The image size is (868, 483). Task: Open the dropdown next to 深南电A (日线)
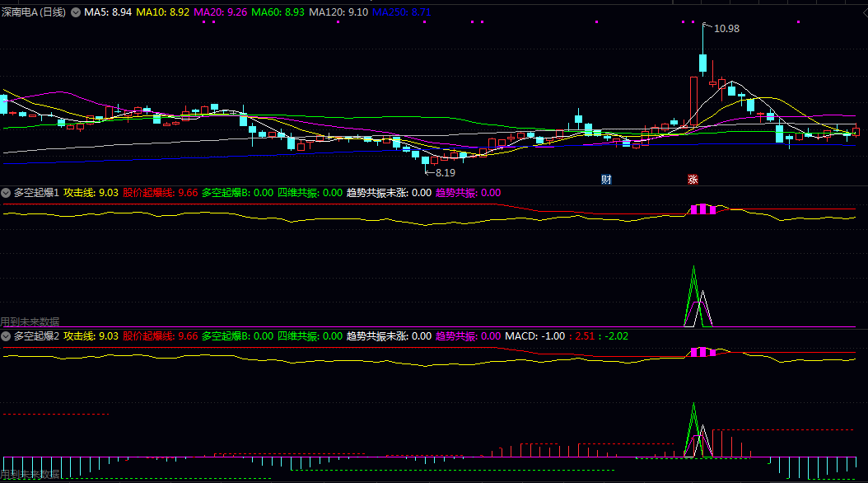click(x=76, y=12)
